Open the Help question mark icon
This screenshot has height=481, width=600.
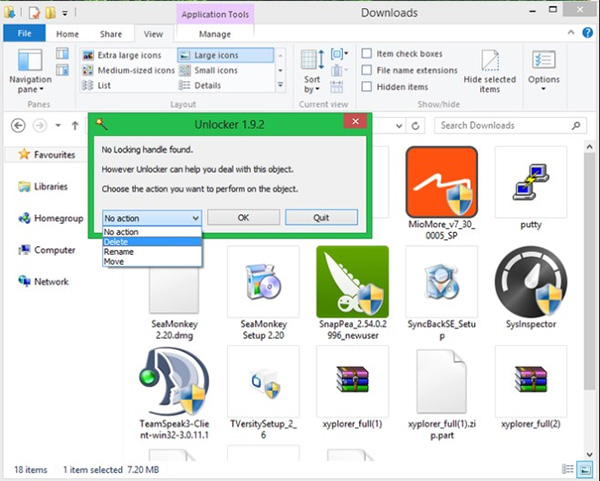[587, 33]
